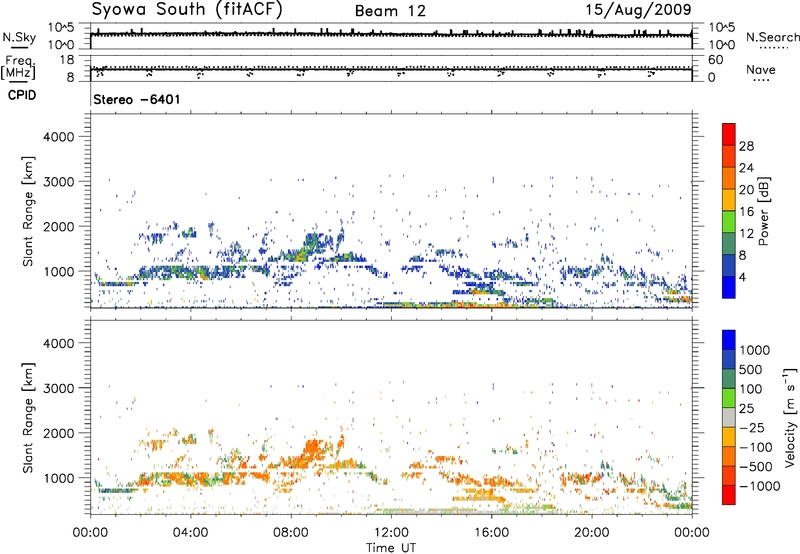Image resolution: width=800 pixels, height=554 pixels.
Task: Click the Nave axis value 60
Action: [x=715, y=60]
